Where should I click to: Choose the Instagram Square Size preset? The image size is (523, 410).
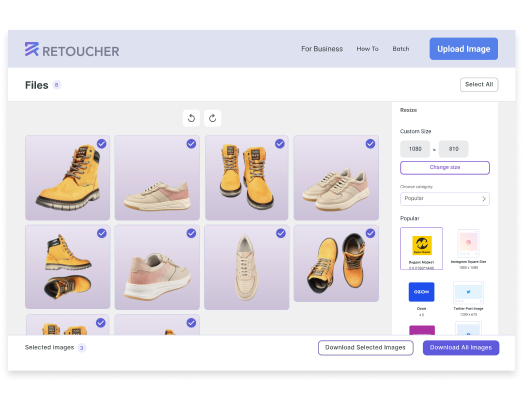pos(468,250)
